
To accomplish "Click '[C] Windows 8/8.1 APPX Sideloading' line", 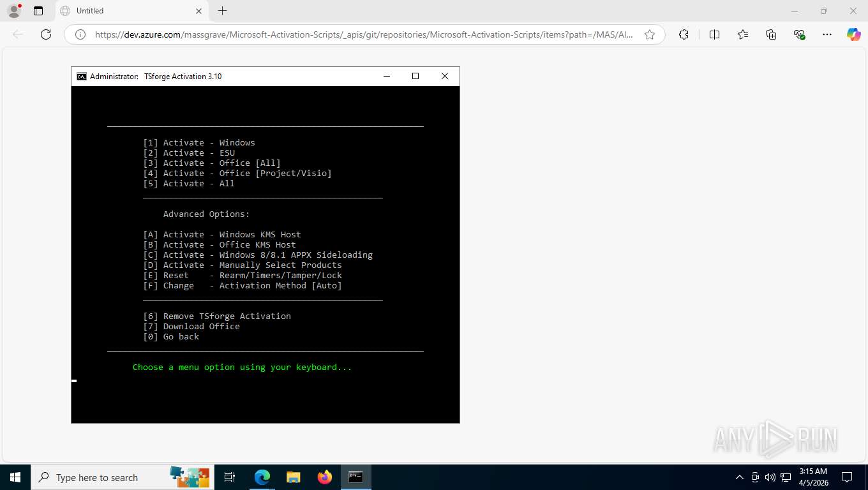I will [x=258, y=255].
